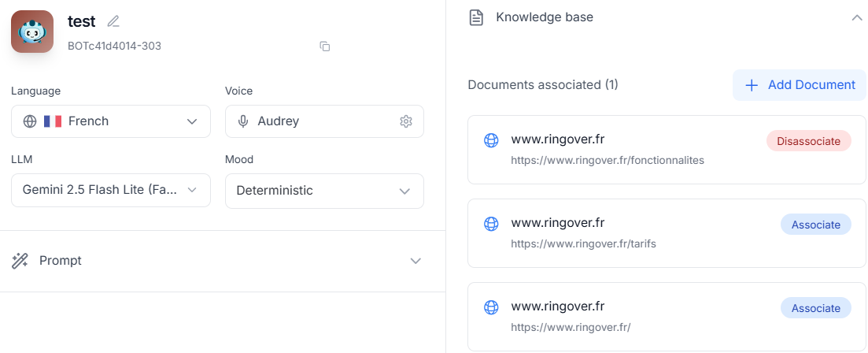868x353 pixels.
Task: Collapse the Knowledge base section
Action: click(x=857, y=17)
